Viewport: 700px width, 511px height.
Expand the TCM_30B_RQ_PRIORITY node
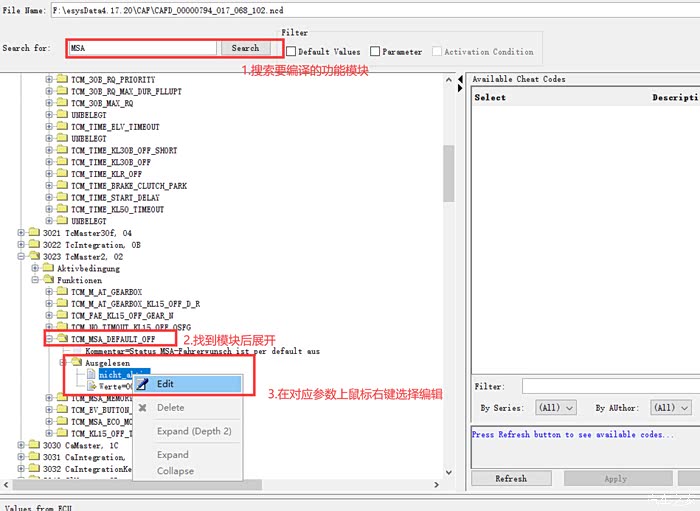[x=49, y=79]
